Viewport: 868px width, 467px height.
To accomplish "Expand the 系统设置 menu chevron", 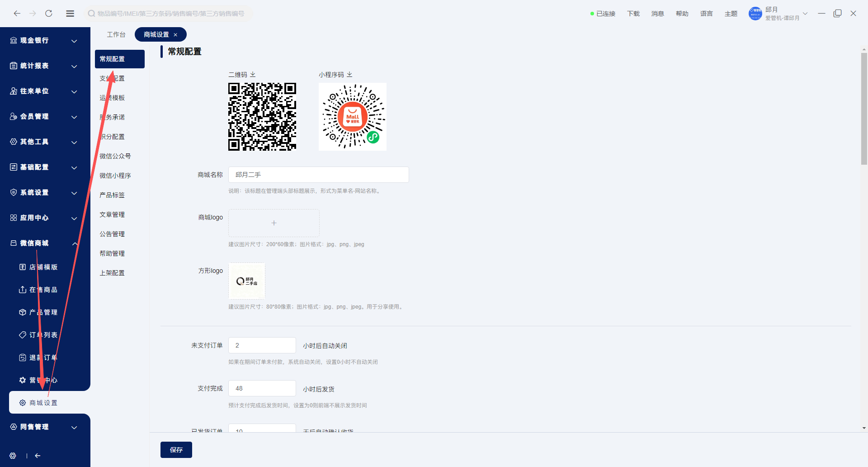I will click(74, 193).
